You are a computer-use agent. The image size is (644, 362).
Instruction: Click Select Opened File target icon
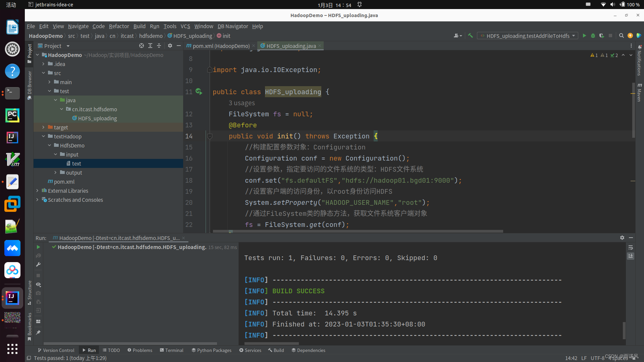(x=142, y=46)
